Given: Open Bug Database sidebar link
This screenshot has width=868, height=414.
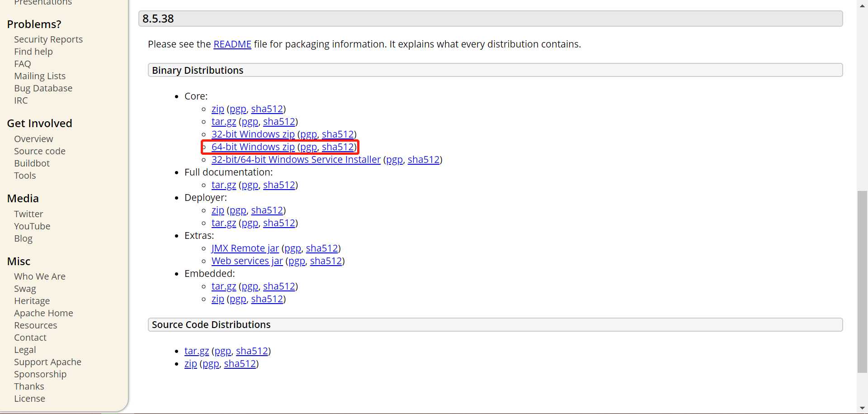Looking at the screenshot, I should click(43, 88).
